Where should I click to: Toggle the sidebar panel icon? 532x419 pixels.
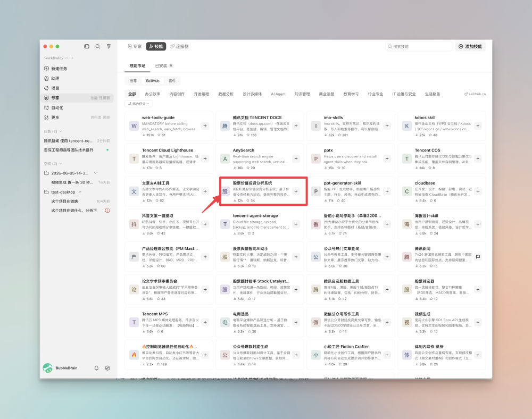(x=87, y=46)
